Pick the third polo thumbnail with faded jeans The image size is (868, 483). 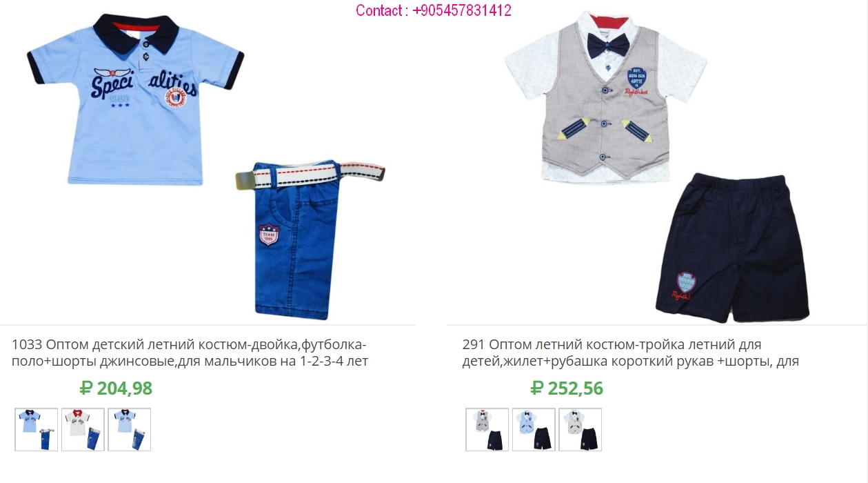point(129,429)
